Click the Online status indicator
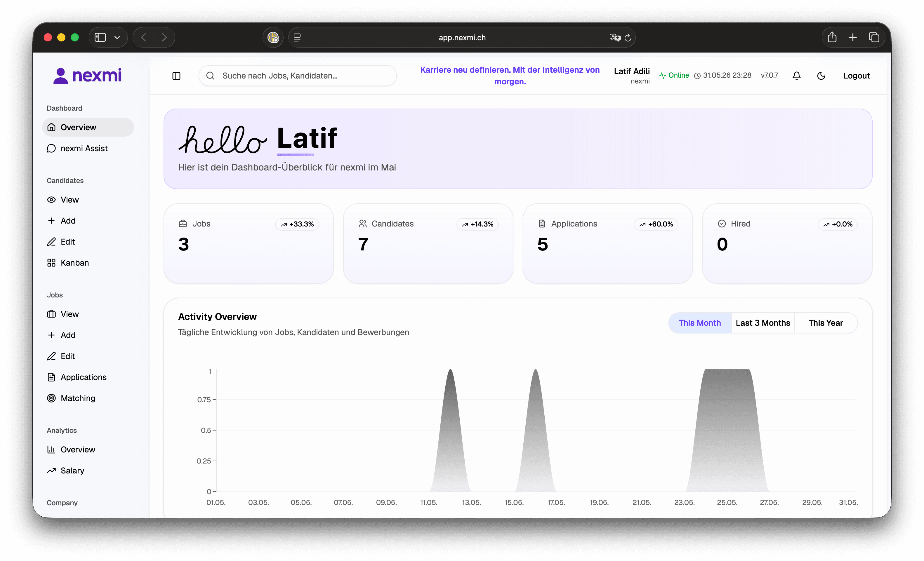Screen dimensions: 924x561 (674, 75)
